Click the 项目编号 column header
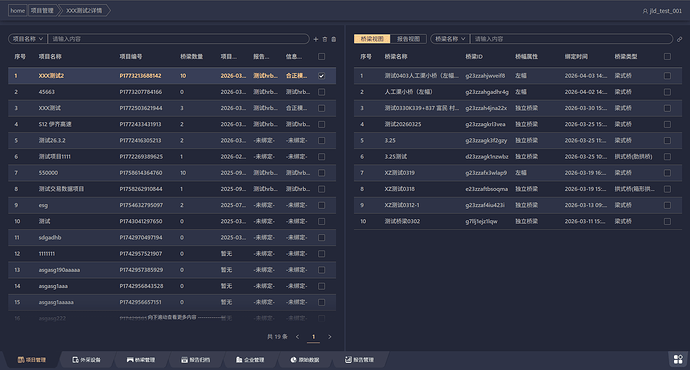 (x=131, y=56)
